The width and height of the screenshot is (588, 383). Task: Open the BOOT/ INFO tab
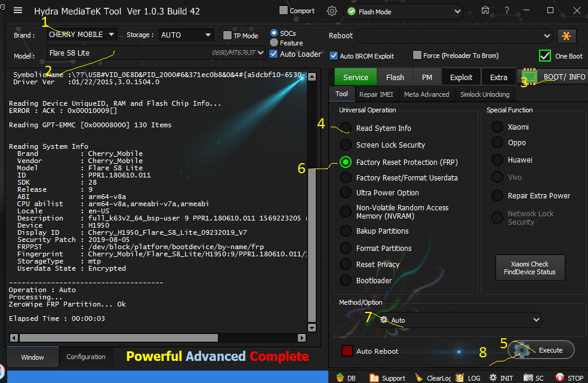click(x=553, y=77)
